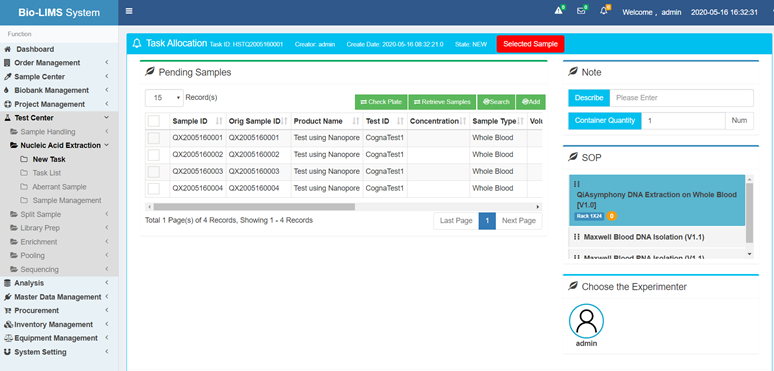Tick the select-all checkbox in table header
This screenshot has width=774, height=371.
[154, 121]
